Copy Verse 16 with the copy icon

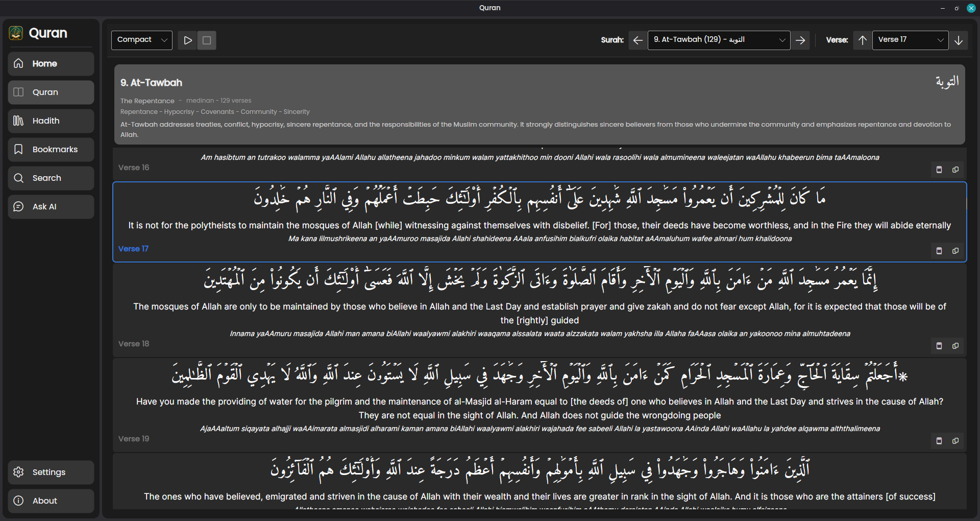tap(955, 170)
